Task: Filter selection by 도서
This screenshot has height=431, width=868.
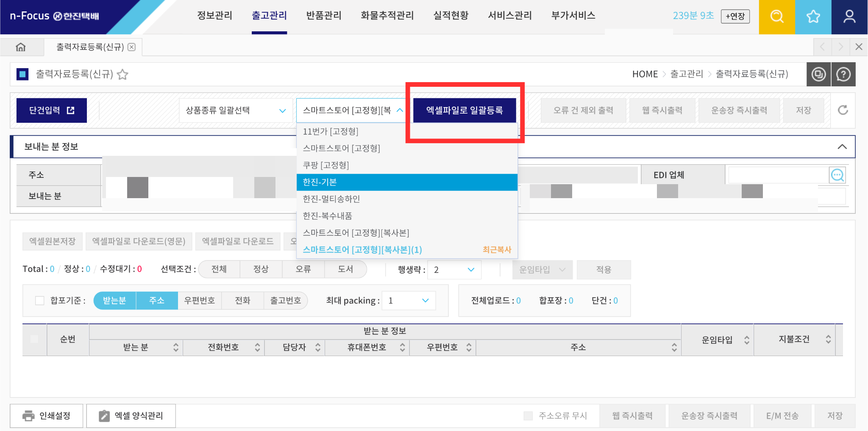Action: (x=345, y=269)
